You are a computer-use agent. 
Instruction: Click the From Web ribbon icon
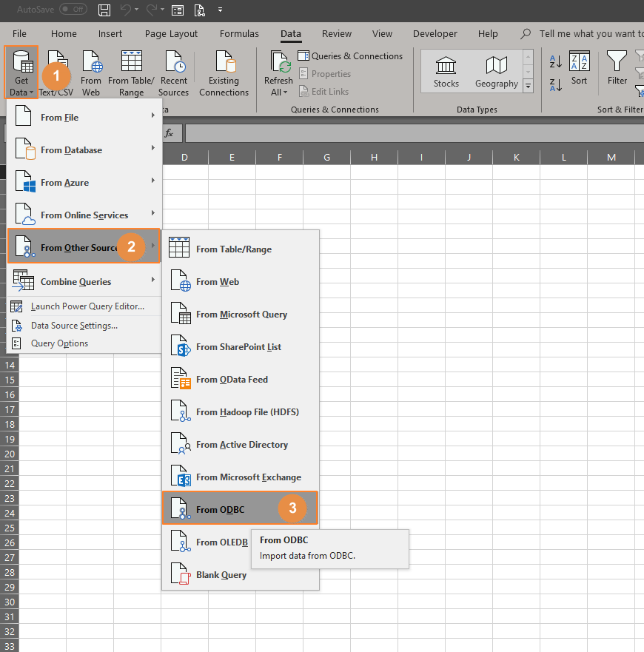coord(91,73)
